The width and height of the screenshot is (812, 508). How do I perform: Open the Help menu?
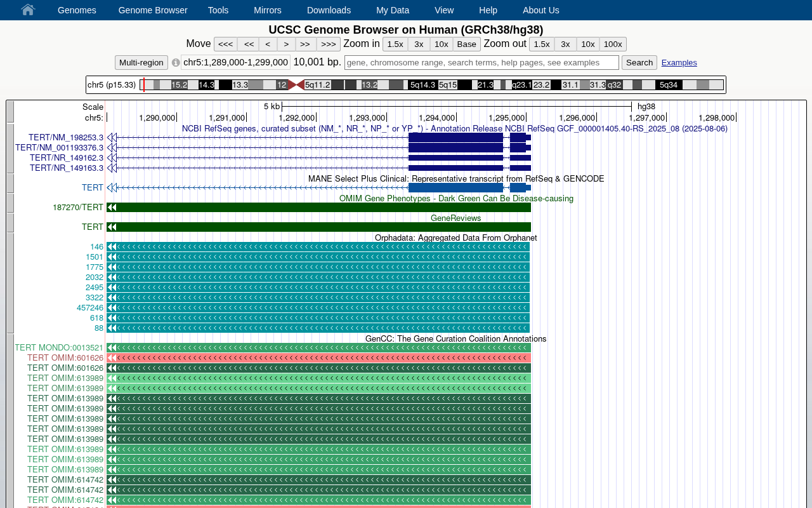(488, 10)
